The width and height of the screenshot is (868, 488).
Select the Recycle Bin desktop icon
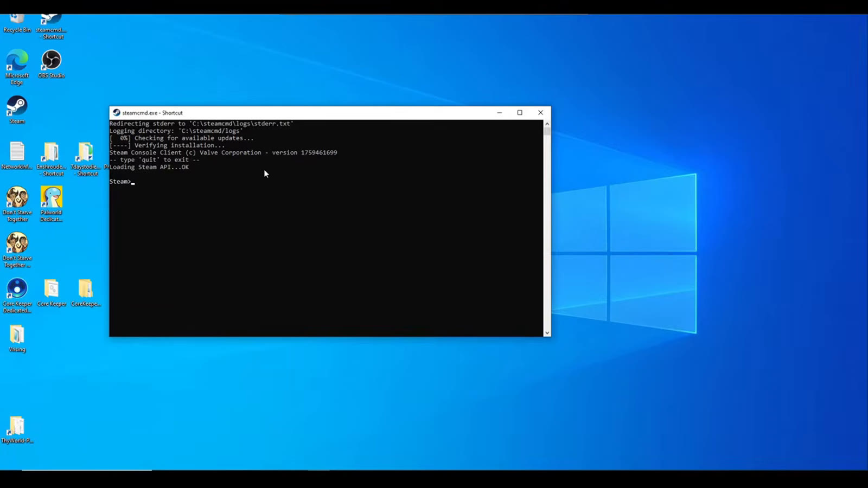coord(17,24)
